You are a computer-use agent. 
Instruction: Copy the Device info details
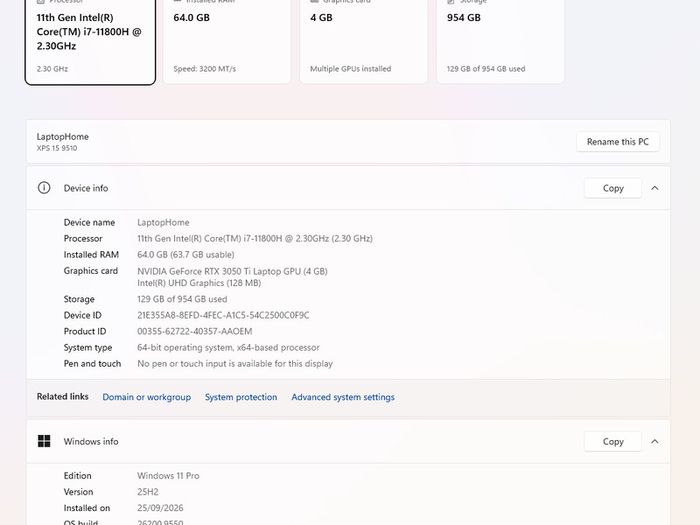click(x=613, y=188)
